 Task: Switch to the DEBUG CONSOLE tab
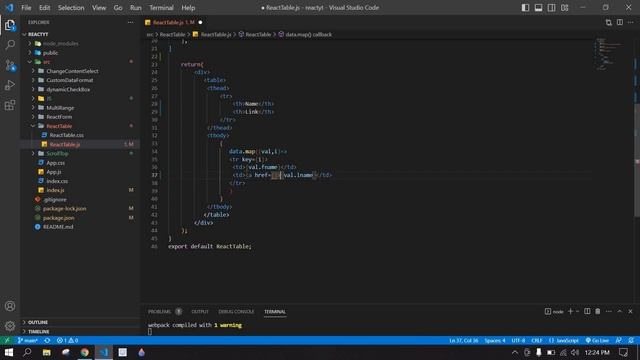(x=236, y=311)
